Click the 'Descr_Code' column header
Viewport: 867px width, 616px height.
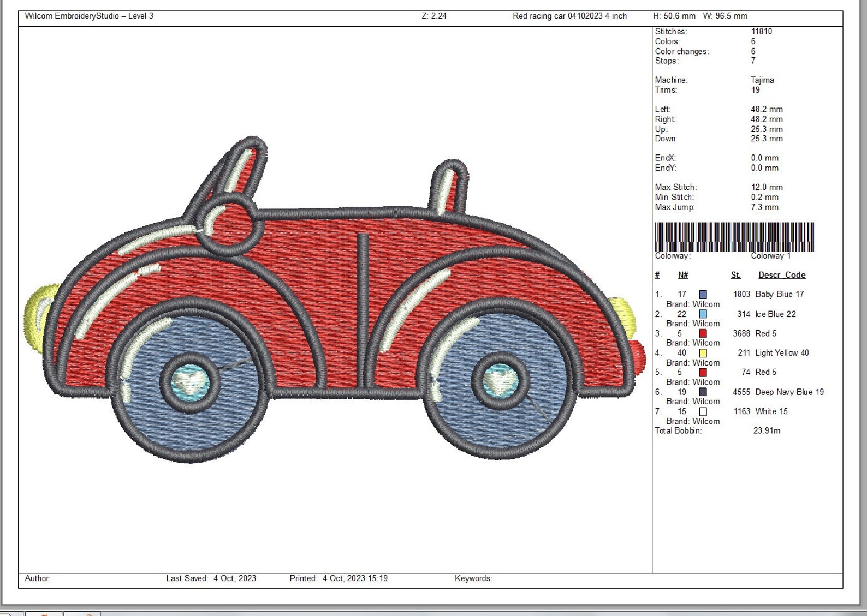pyautogui.click(x=782, y=275)
